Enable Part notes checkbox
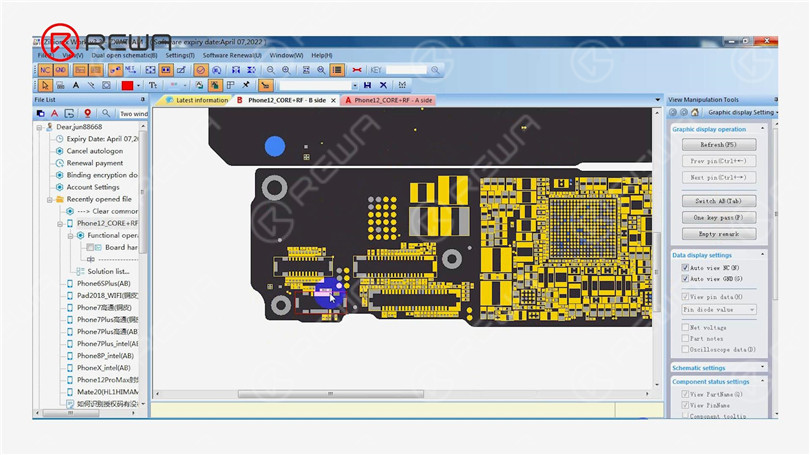Viewport: 810px width, 455px height. tap(685, 338)
